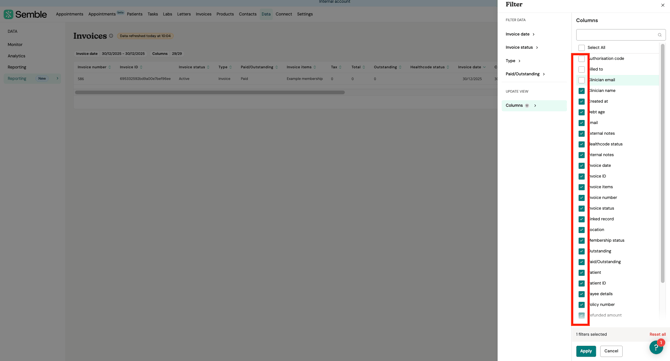Viewport: 670px width, 361px height.
Task: Uncheck the External notes column
Action: [582, 133]
